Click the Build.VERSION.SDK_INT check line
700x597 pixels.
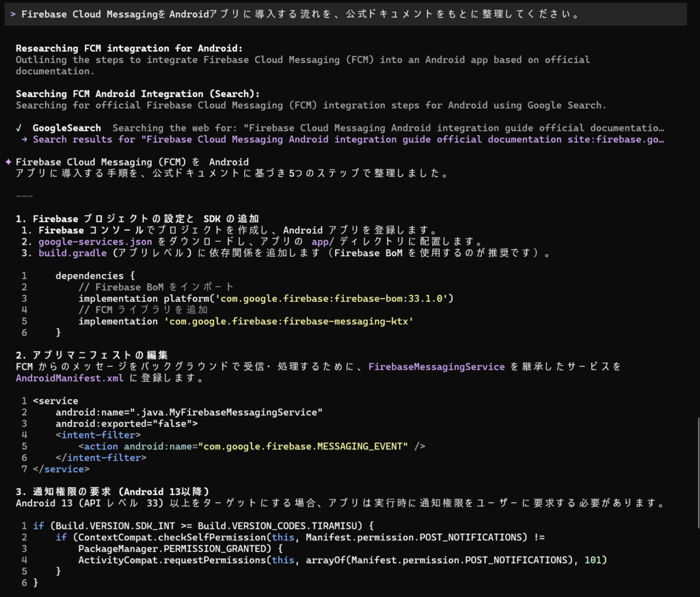click(203, 526)
